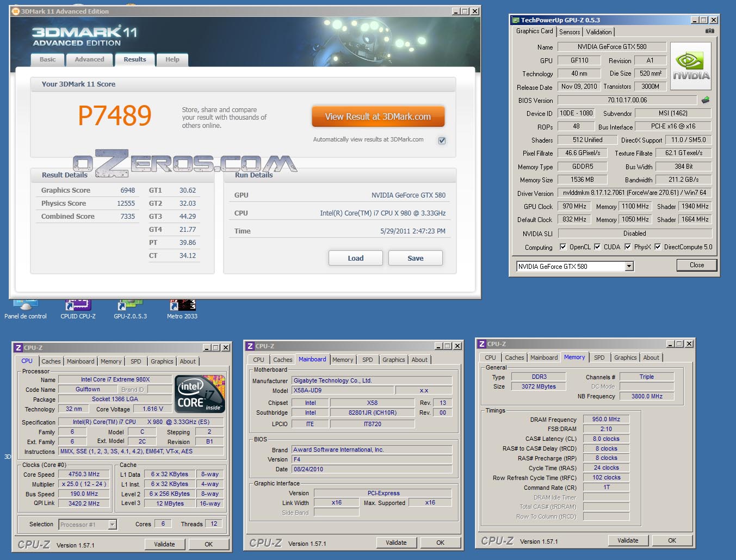Image resolution: width=736 pixels, height=560 pixels.
Task: Click the GPU-Z Name field GeForce GTX 580
Action: click(612, 47)
